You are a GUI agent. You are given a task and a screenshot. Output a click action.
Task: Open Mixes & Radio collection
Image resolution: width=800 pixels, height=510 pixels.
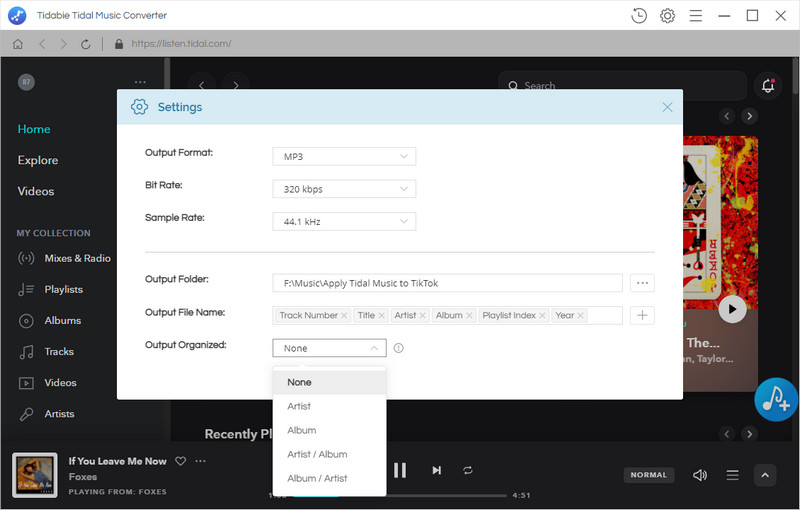[x=64, y=258]
